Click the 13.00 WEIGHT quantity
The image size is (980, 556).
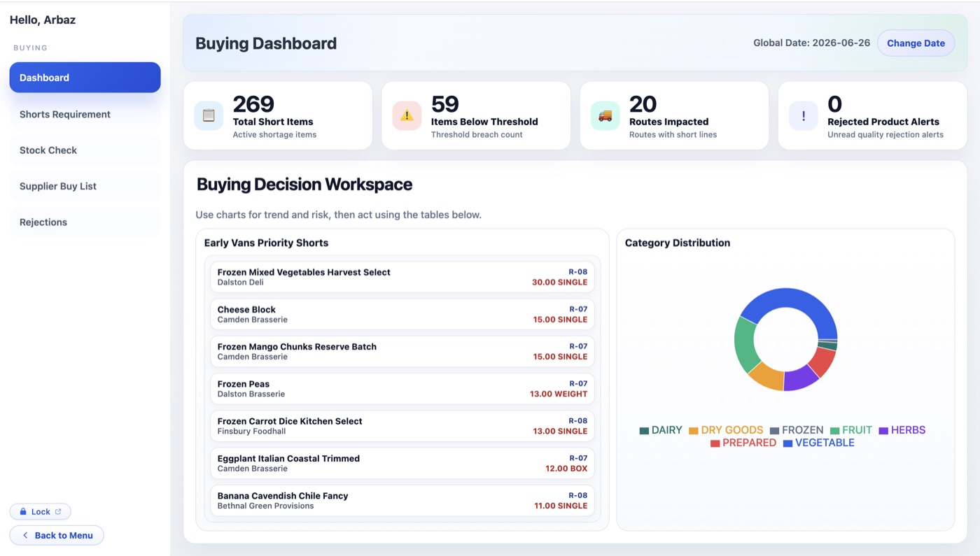coord(559,394)
